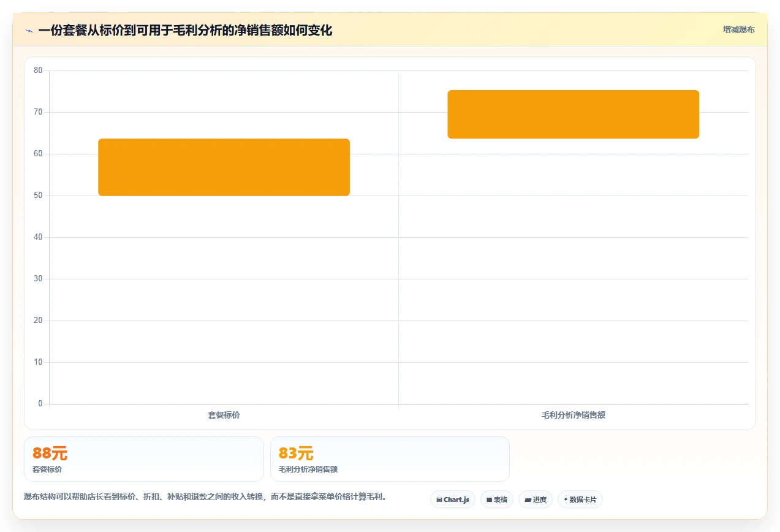Click the lightning icon beside the title
Image resolution: width=780 pixels, height=532 pixels.
coord(29,30)
